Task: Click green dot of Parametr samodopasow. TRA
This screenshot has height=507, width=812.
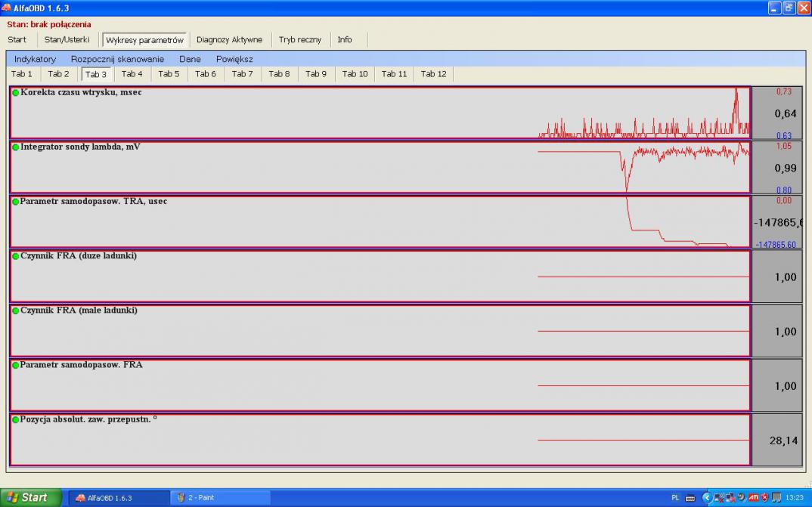Action: 15,202
